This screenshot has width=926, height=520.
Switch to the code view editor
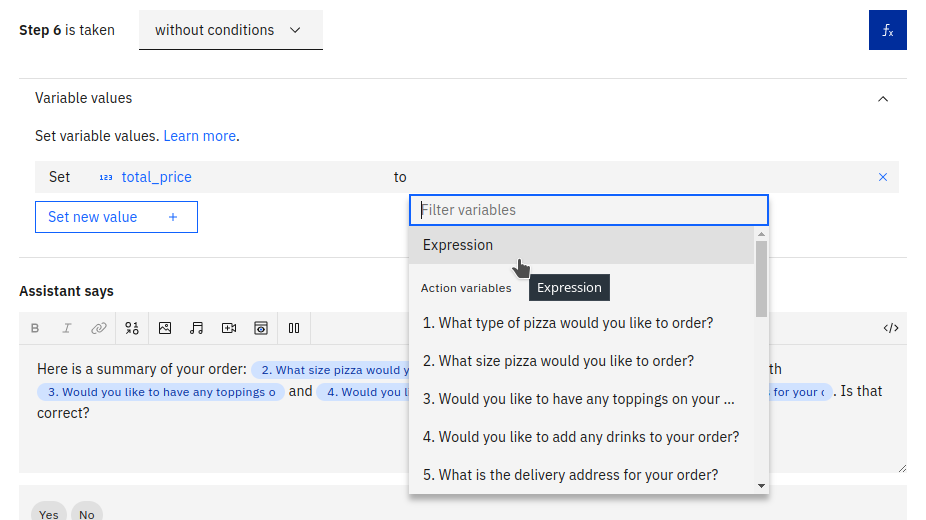[x=891, y=328]
